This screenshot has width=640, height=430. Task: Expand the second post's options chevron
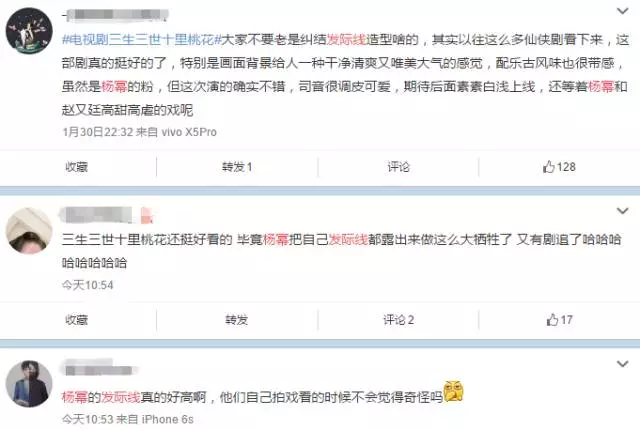tap(622, 211)
